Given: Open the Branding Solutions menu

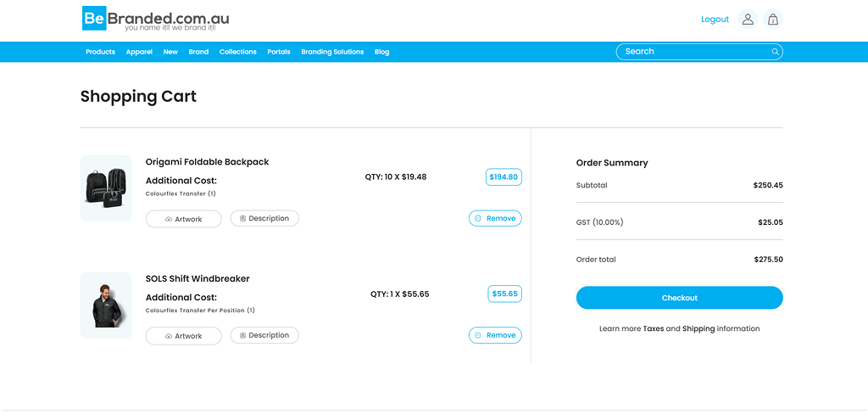Looking at the screenshot, I should (x=332, y=52).
